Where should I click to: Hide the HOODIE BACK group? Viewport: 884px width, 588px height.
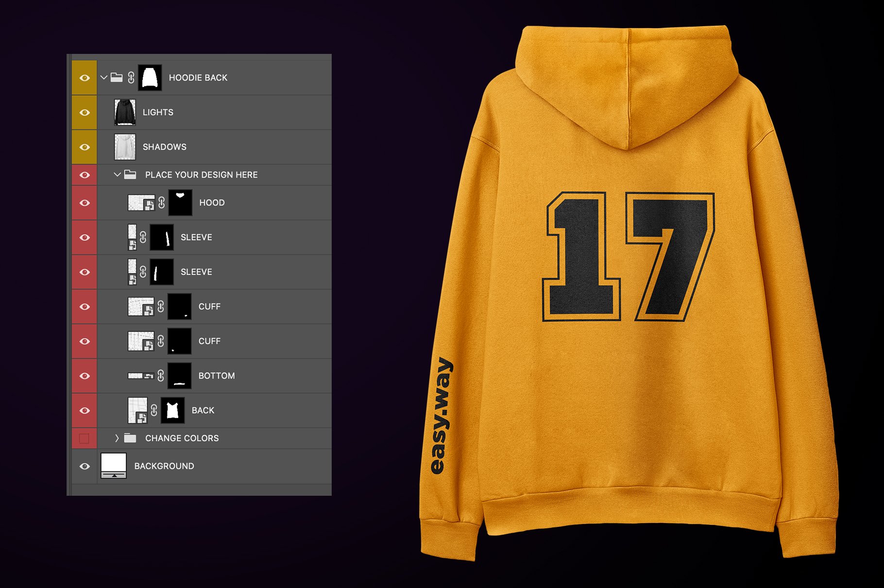point(85,78)
